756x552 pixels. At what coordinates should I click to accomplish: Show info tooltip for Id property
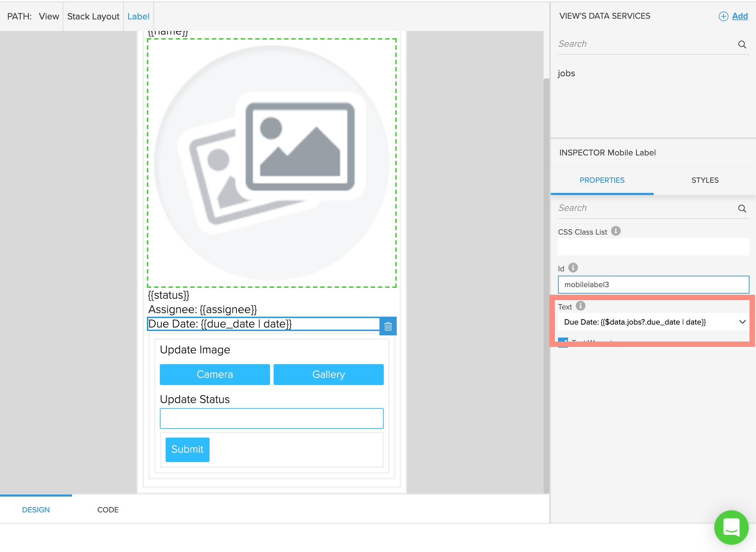point(573,268)
